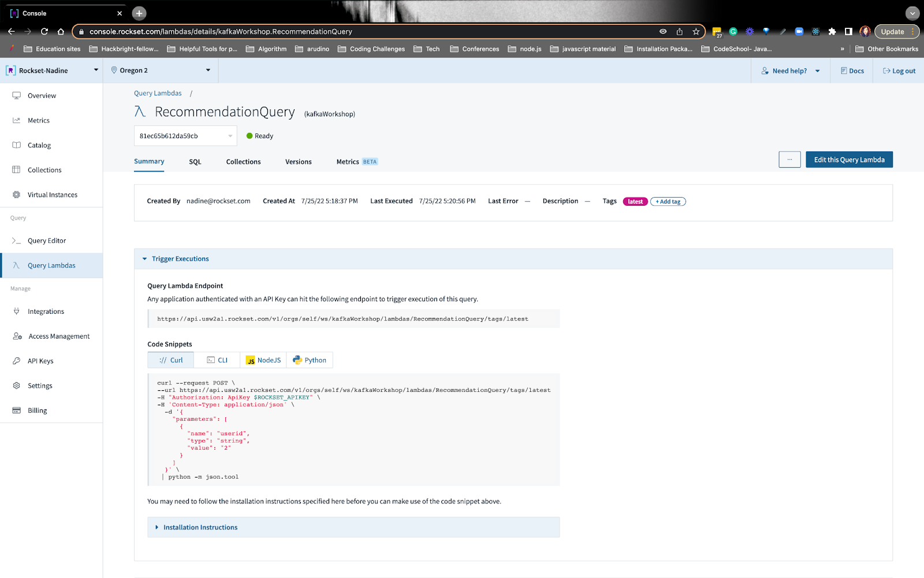Switch to the Summary tab
Viewport: 924px width, 578px height.
click(149, 162)
